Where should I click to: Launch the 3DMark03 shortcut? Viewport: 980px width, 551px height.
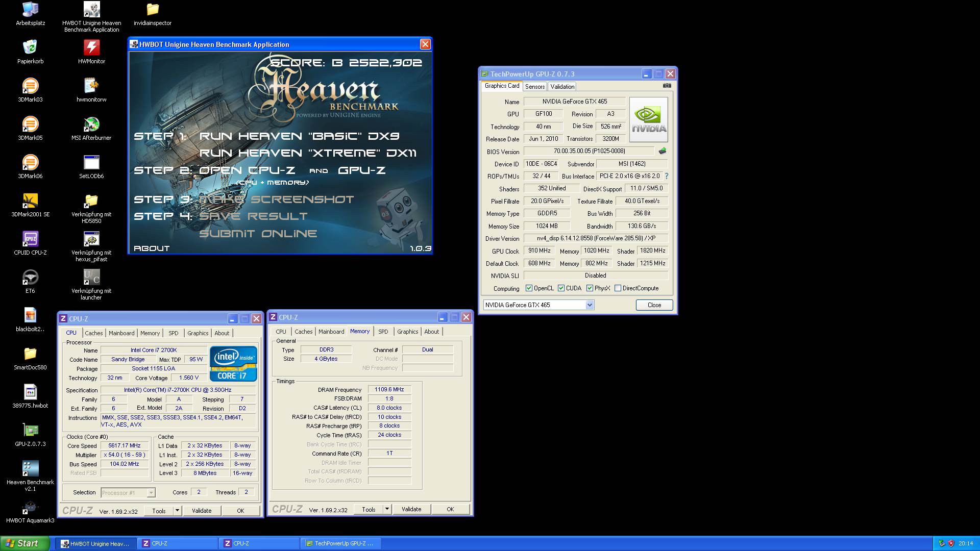click(x=30, y=90)
